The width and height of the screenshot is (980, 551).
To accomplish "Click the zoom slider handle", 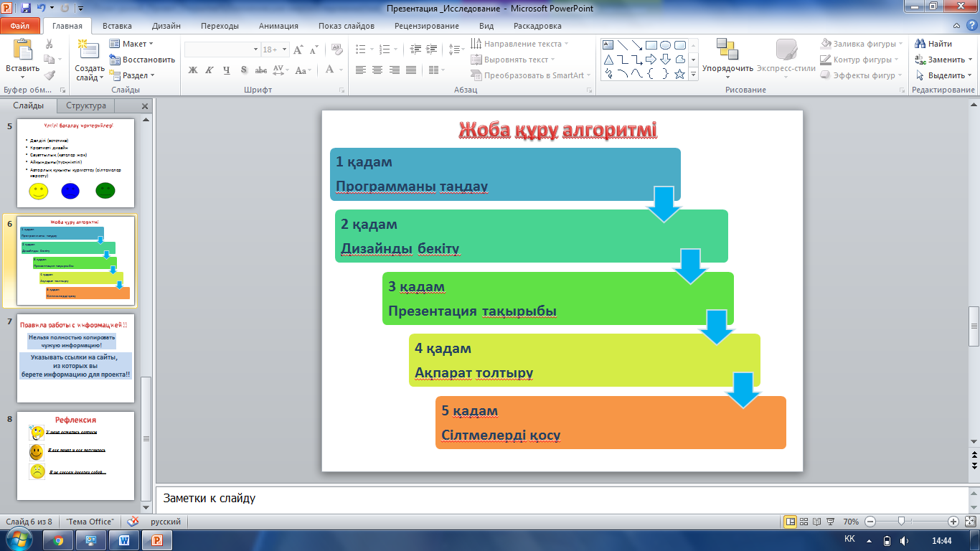I will pyautogui.click(x=900, y=522).
